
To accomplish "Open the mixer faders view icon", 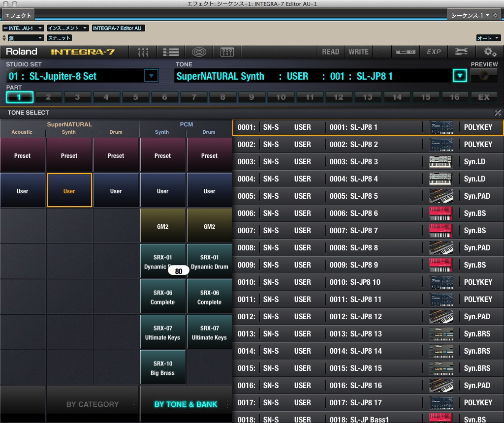I will [143, 52].
